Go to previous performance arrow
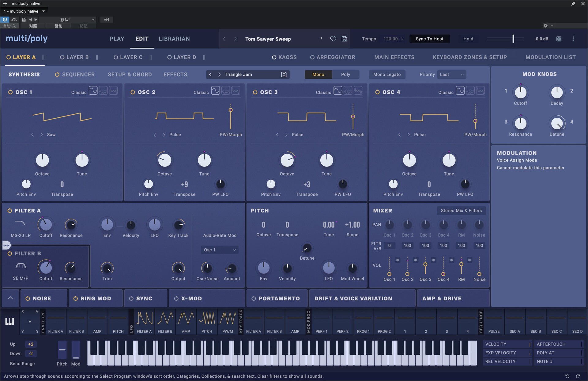Viewport: 588px width, 381px height. pyautogui.click(x=224, y=39)
